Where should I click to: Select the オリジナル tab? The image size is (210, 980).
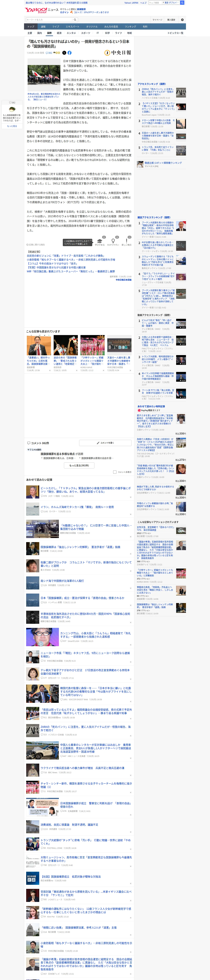tap(92, 27)
